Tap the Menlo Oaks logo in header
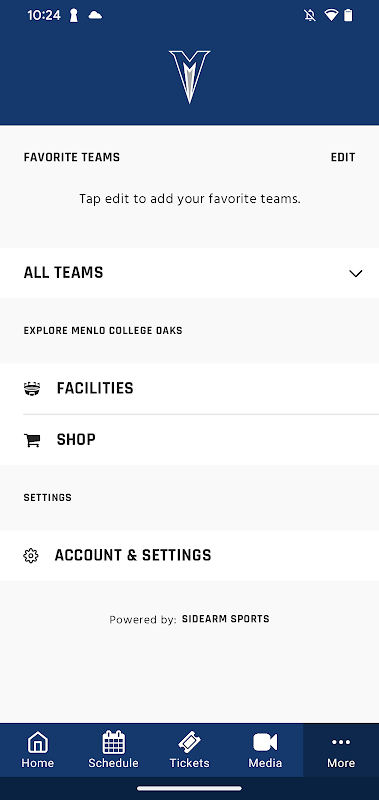Image resolution: width=379 pixels, height=800 pixels. click(x=189, y=77)
